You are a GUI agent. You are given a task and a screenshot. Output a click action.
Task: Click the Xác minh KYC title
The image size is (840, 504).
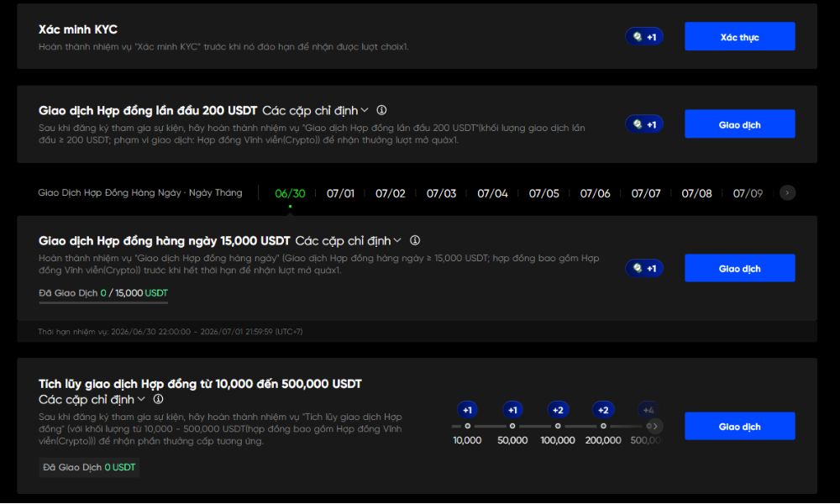pyautogui.click(x=77, y=29)
